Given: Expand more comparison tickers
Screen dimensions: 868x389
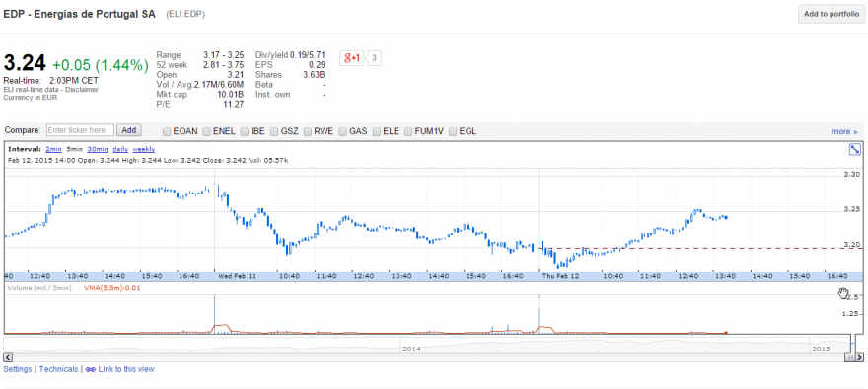Looking at the screenshot, I should pyautogui.click(x=844, y=132).
